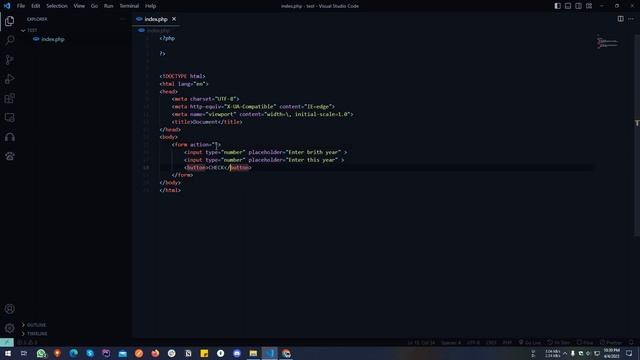Screen dimensions: 640x360
Task: Click the index.php breadcrumb file icon
Action: pyautogui.click(x=141, y=30)
